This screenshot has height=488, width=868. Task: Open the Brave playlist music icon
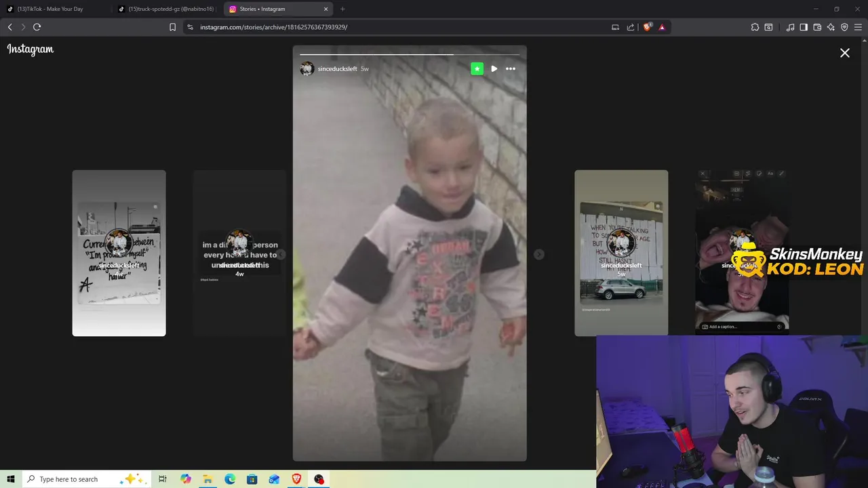790,27
